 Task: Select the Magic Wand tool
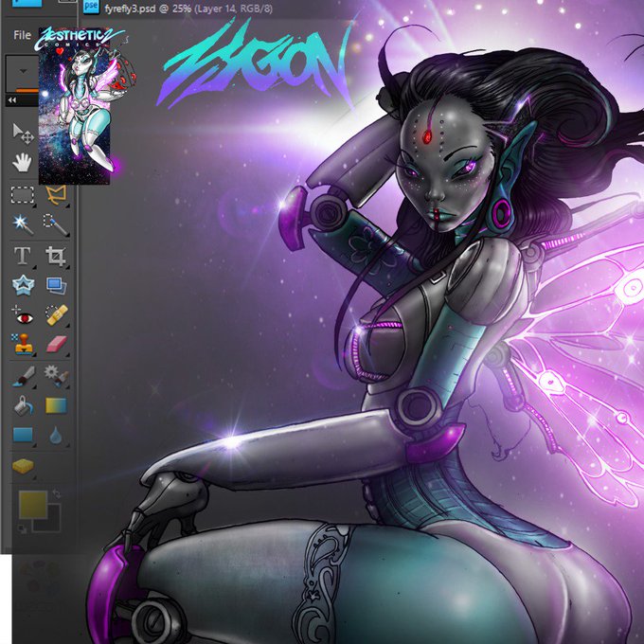point(23,224)
